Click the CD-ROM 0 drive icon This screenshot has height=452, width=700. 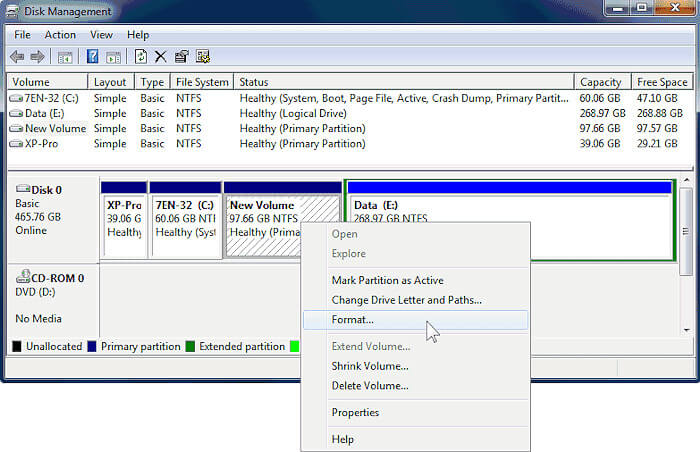23,276
